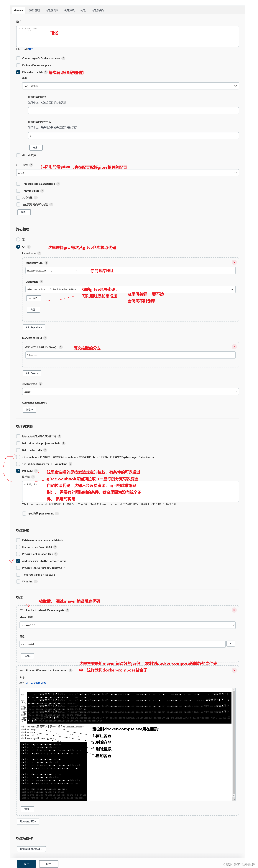Delete the repository entry with red X

pos(234,262)
